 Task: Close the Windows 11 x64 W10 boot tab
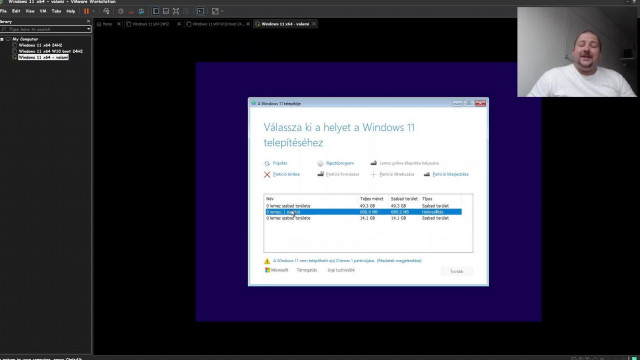248,24
